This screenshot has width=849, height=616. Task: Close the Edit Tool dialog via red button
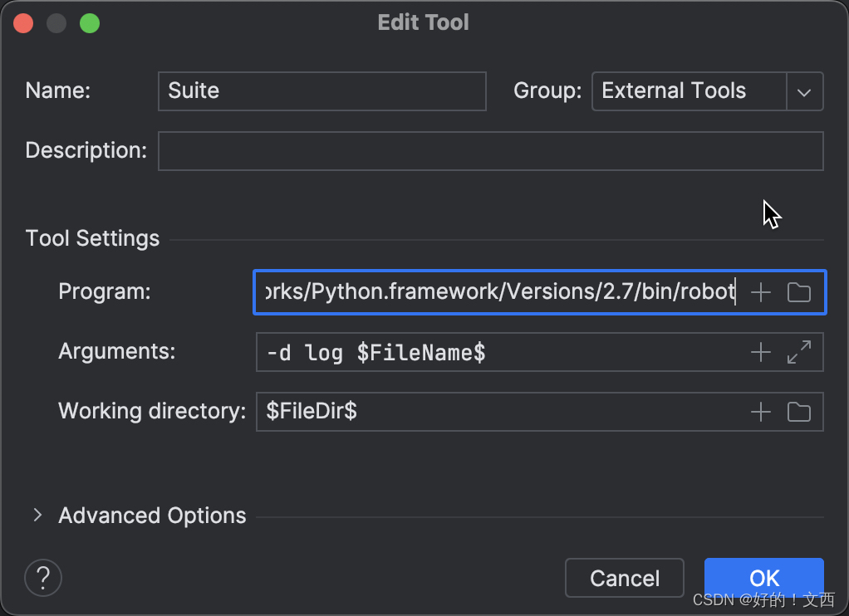point(23,23)
